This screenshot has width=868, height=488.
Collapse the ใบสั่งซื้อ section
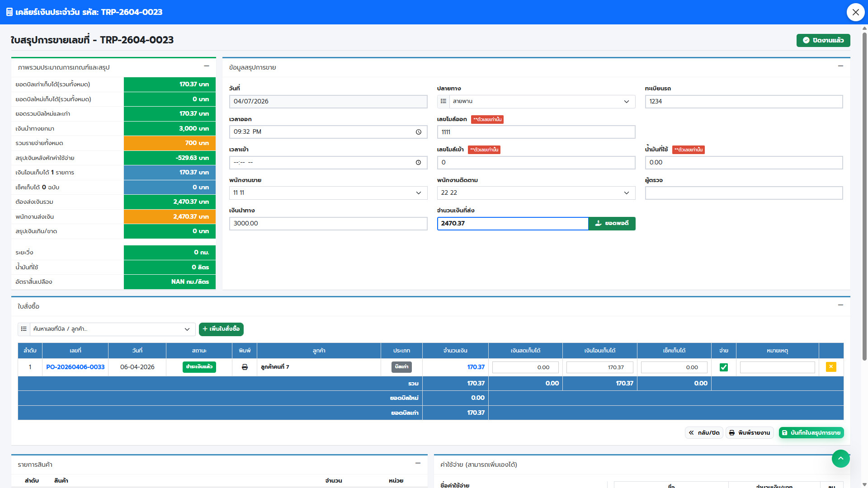pos(840,305)
